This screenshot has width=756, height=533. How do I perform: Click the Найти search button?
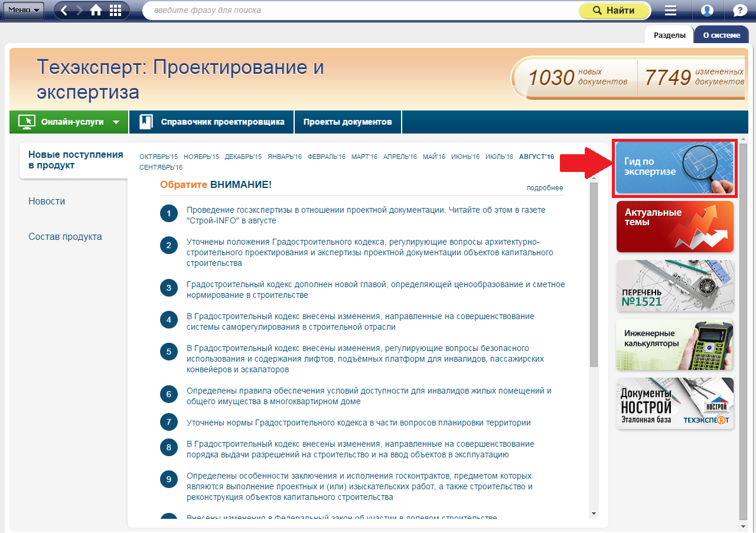[x=614, y=11]
